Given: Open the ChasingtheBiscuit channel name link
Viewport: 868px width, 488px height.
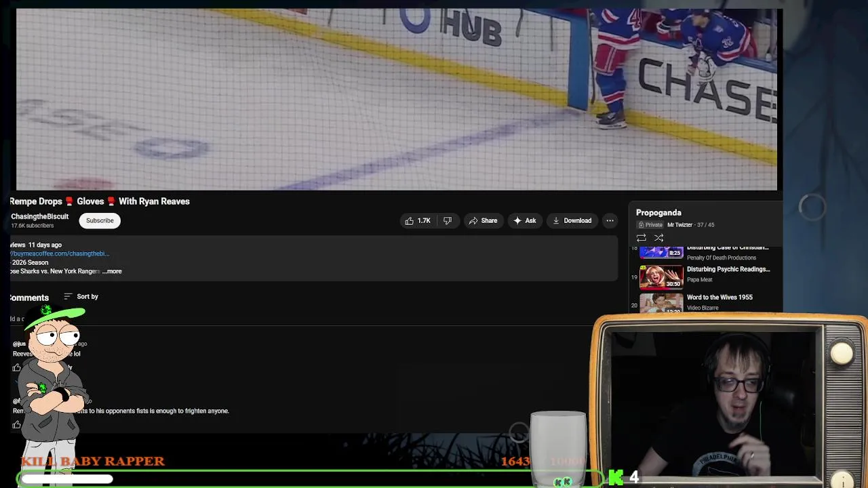Looking at the screenshot, I should pos(39,216).
